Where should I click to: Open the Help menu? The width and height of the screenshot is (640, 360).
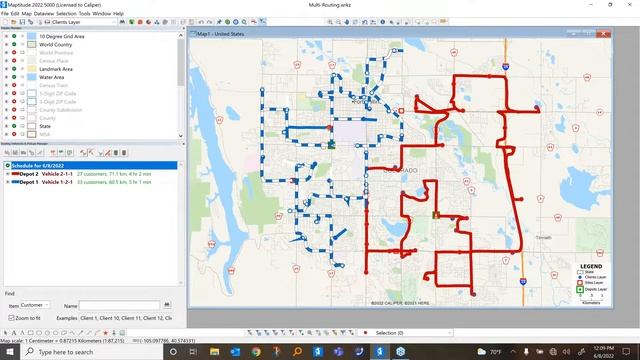(x=118, y=13)
